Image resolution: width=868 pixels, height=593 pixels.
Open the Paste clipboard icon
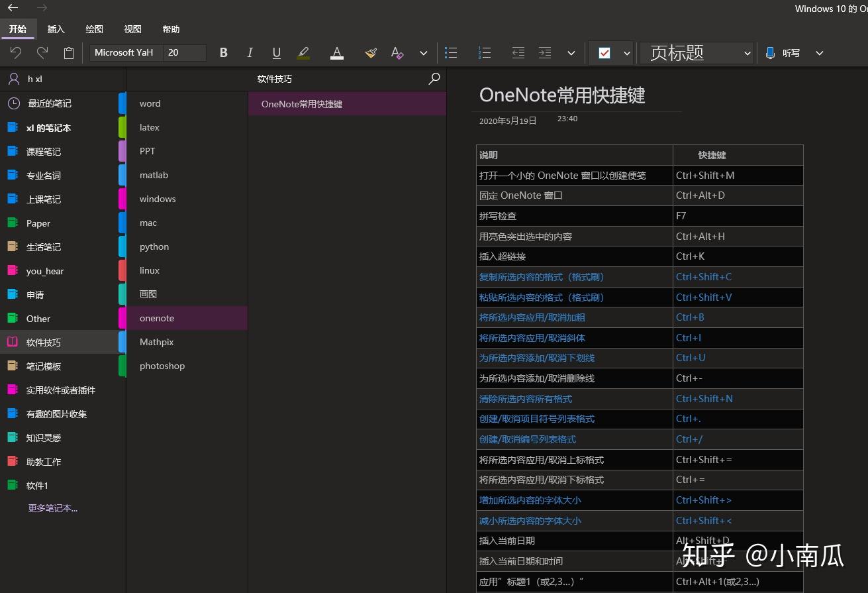(x=68, y=53)
